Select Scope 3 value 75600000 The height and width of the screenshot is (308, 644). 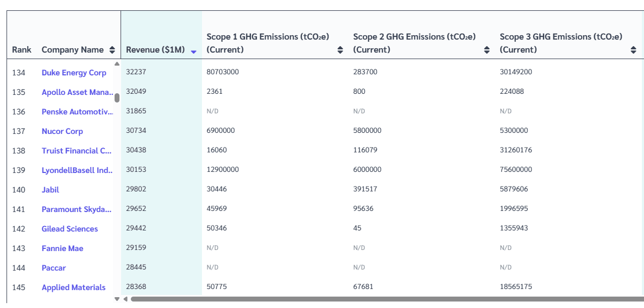[516, 169]
